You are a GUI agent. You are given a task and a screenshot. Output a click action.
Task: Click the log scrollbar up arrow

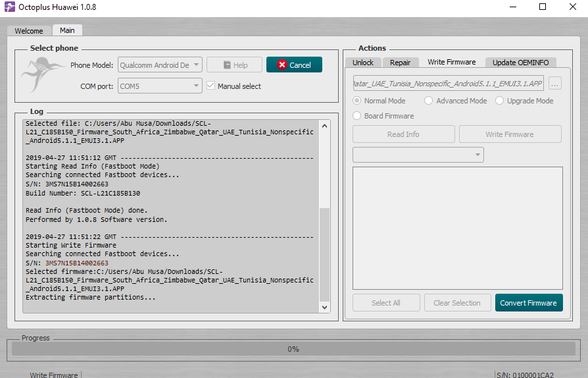pyautogui.click(x=325, y=126)
